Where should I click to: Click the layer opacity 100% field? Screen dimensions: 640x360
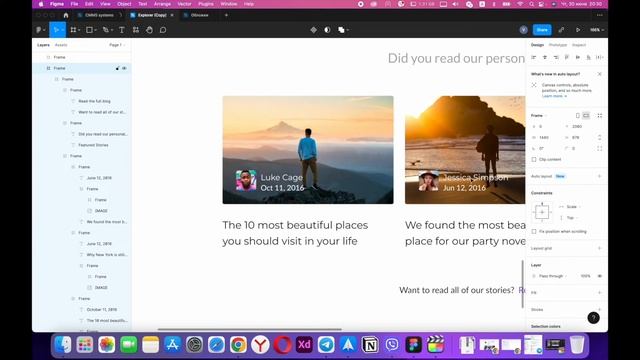click(x=585, y=276)
